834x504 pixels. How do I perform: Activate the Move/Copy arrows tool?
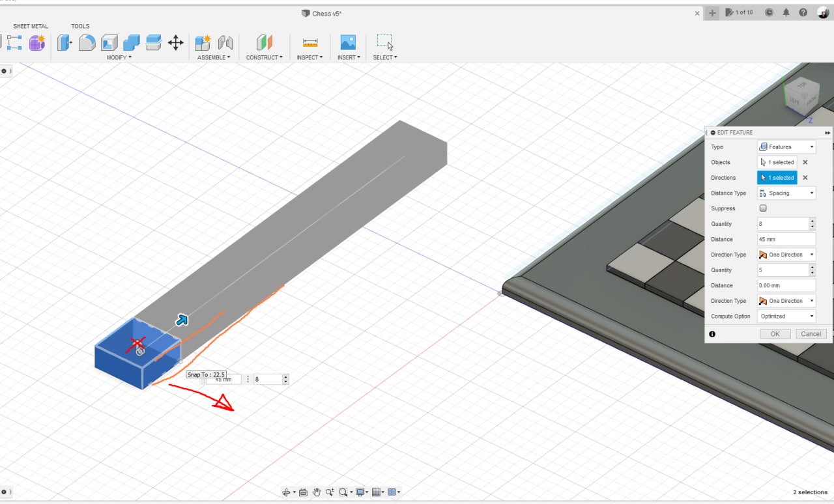175,43
